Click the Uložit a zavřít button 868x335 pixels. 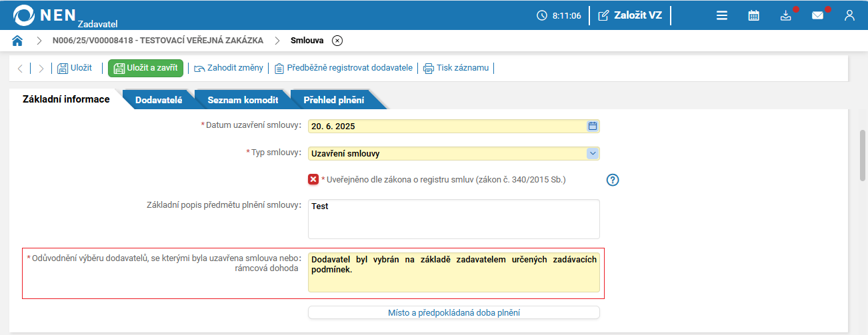tap(145, 68)
